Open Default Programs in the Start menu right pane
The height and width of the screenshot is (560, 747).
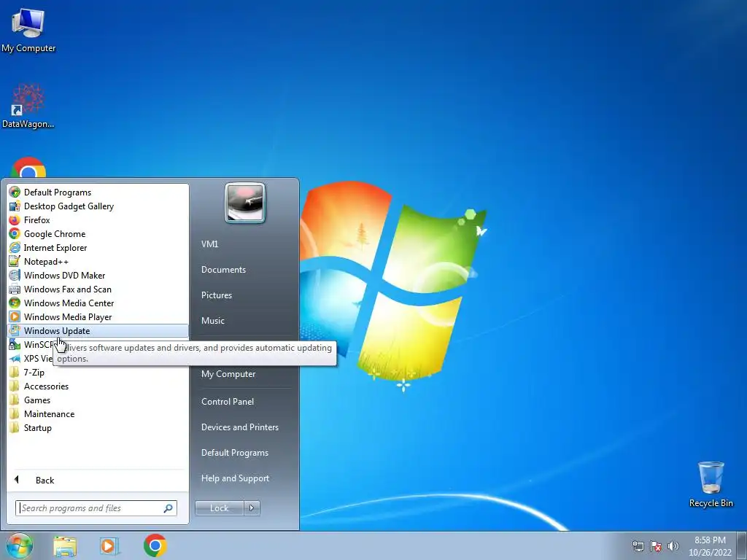click(x=234, y=453)
